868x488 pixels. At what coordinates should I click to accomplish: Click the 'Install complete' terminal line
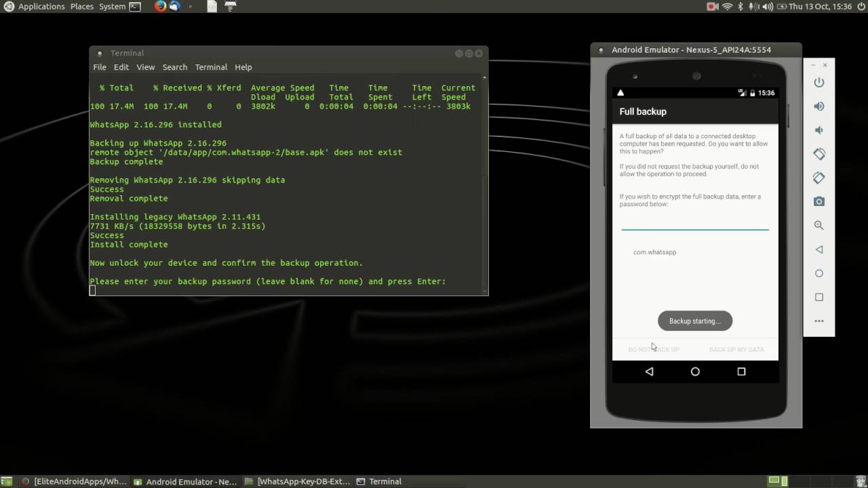[x=129, y=245]
